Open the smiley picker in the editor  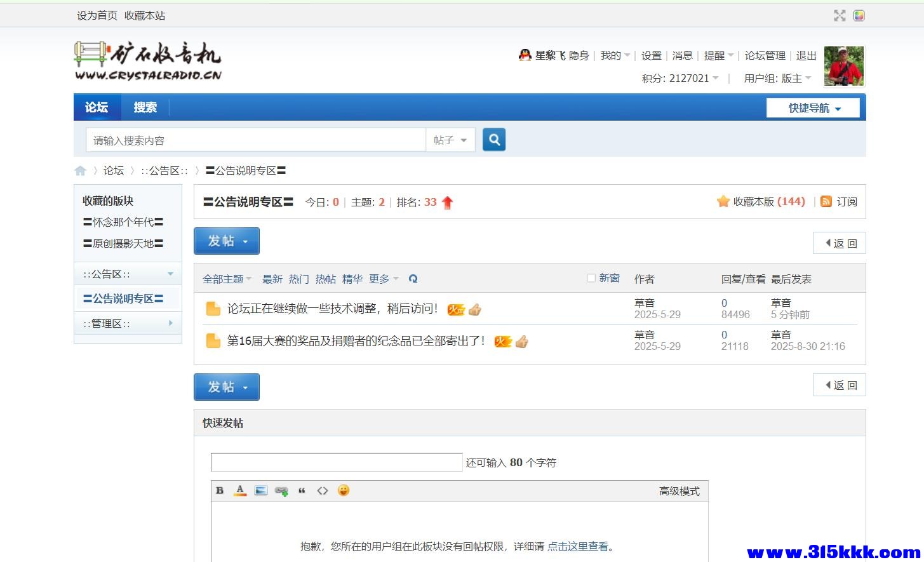click(344, 490)
